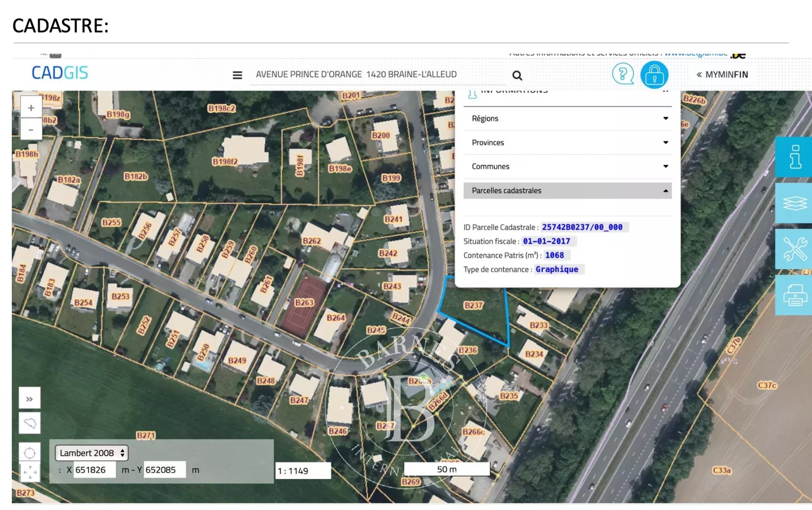Click parcel label B249

tap(237, 361)
